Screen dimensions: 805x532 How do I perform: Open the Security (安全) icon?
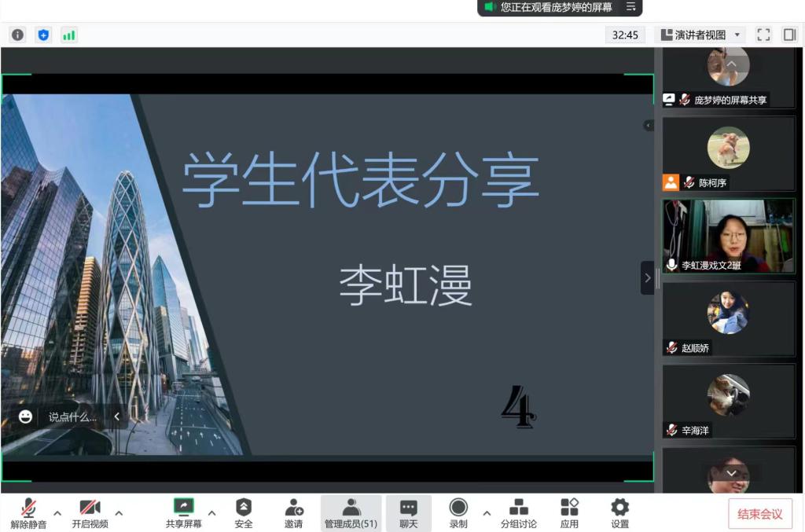[244, 513]
